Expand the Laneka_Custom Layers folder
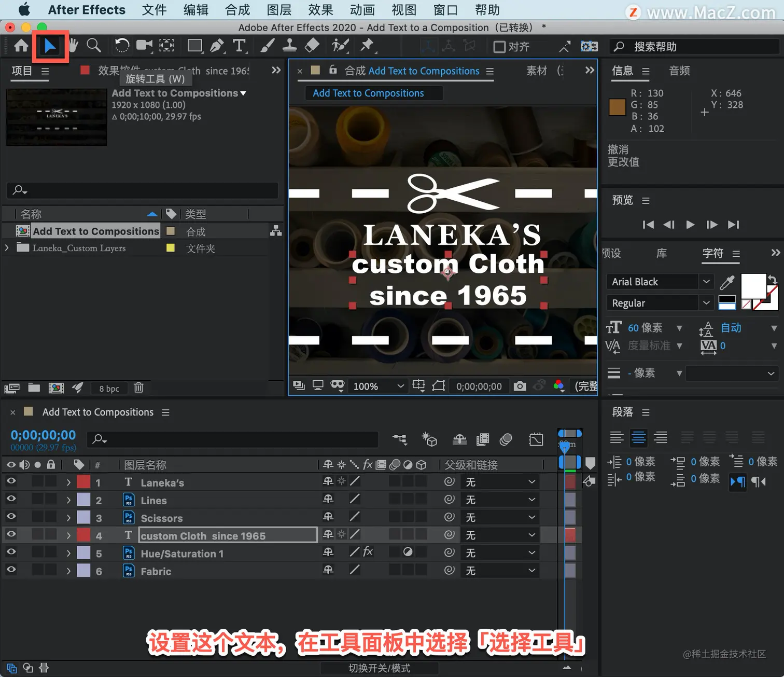Screen dimensions: 784x677 tap(7, 248)
